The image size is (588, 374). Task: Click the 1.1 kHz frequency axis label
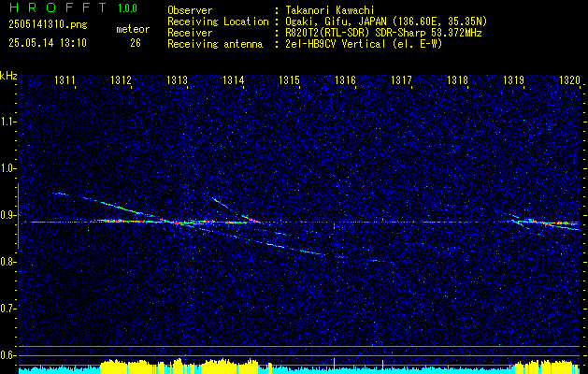[x=7, y=122]
